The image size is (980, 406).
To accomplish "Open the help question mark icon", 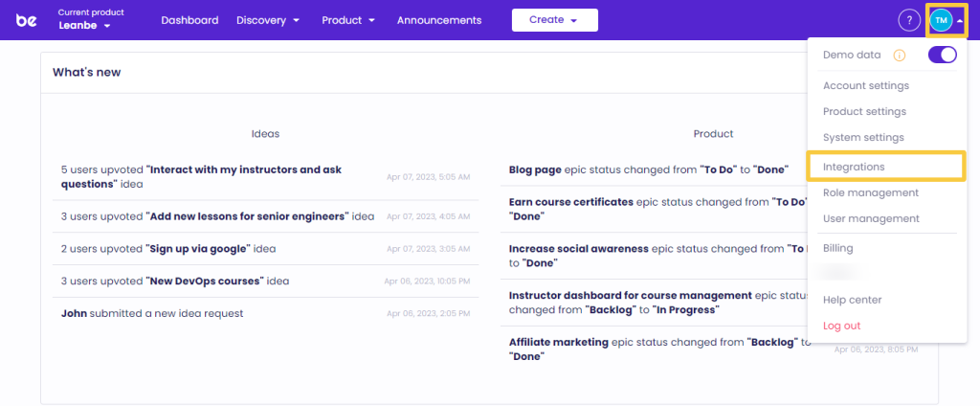I will coord(908,20).
